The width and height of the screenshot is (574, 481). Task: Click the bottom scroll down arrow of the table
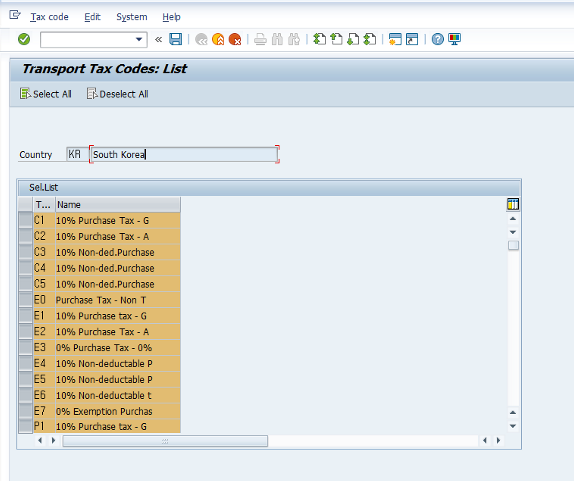513,426
